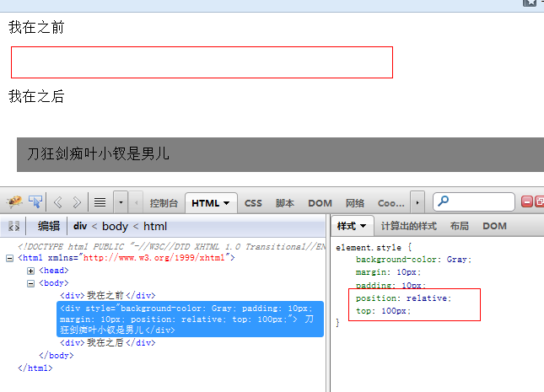This screenshot has height=392, width=544.
Task: Toggle the command line list icon
Action: [x=100, y=201]
